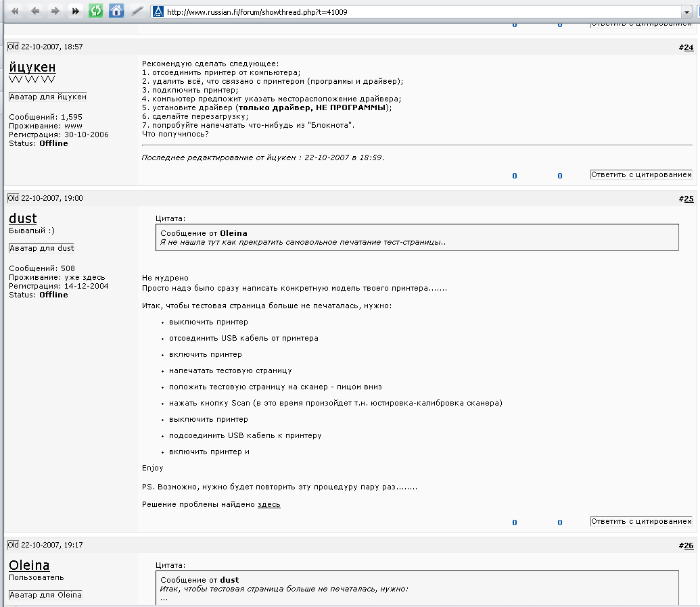Click the site favicon in address bar

point(158,11)
